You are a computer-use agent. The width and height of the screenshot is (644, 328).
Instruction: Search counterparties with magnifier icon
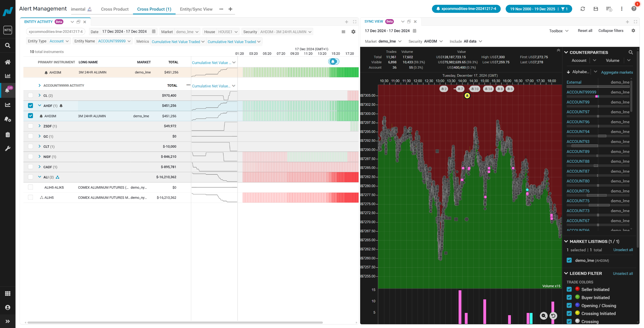(631, 52)
